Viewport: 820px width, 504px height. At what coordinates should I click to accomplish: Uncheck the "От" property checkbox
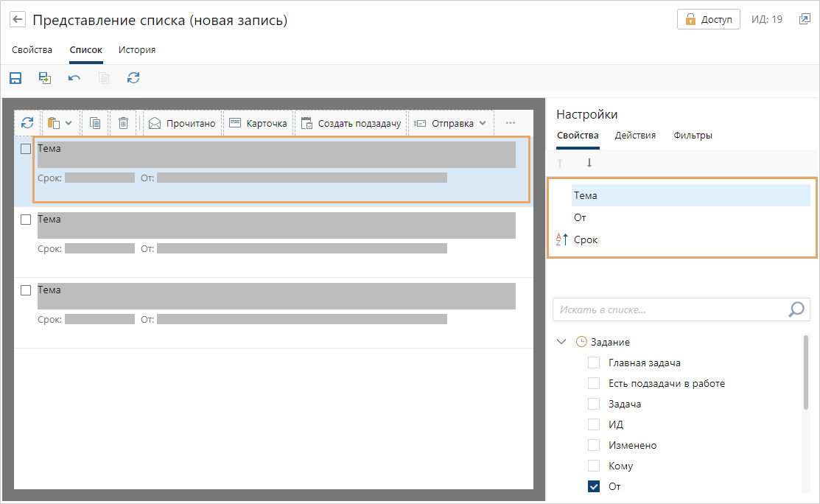click(594, 486)
